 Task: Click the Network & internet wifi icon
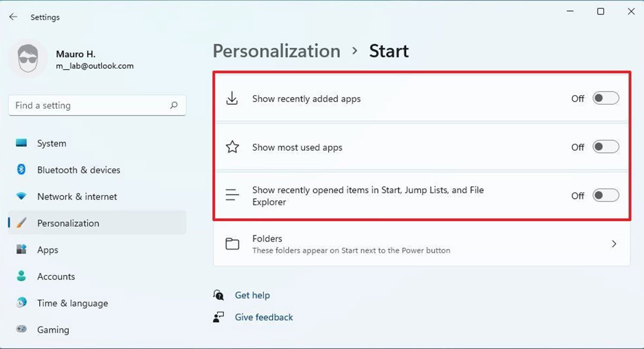(x=21, y=197)
